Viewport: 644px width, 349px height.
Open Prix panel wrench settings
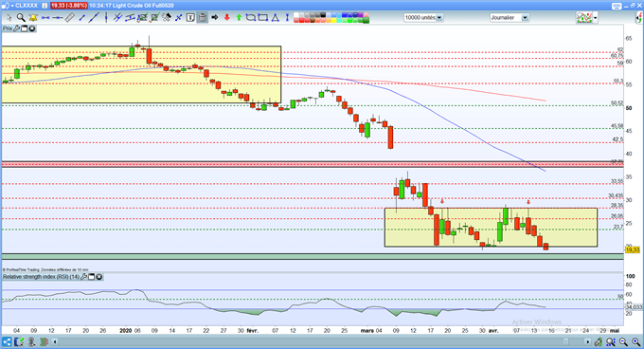(17, 28)
